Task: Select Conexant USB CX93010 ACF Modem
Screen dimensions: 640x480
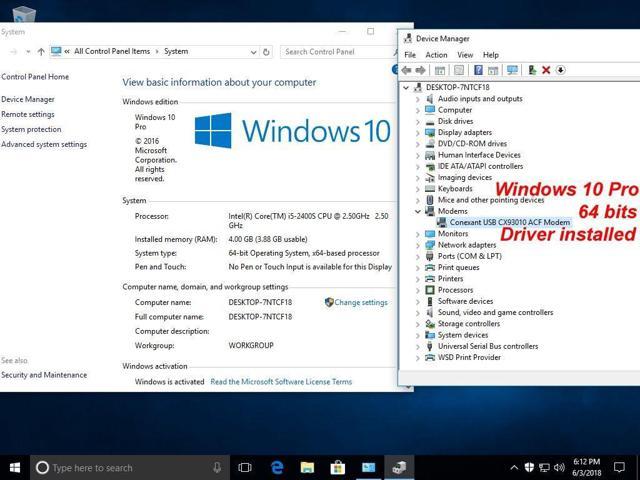Action: tap(510, 222)
